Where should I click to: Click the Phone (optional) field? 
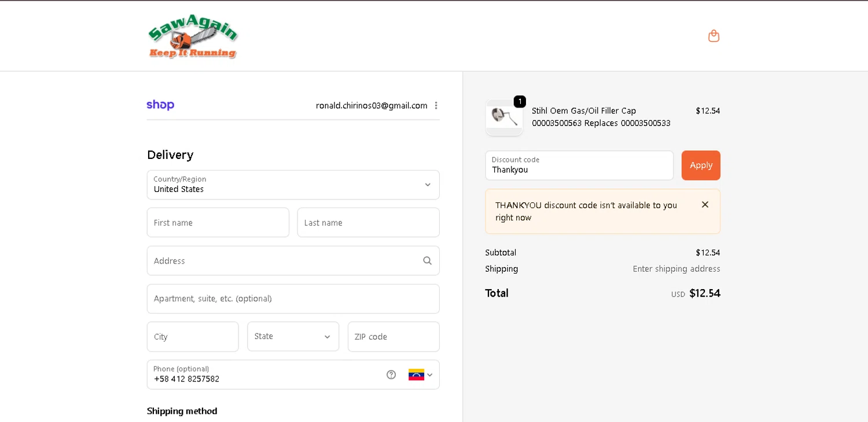pos(293,375)
